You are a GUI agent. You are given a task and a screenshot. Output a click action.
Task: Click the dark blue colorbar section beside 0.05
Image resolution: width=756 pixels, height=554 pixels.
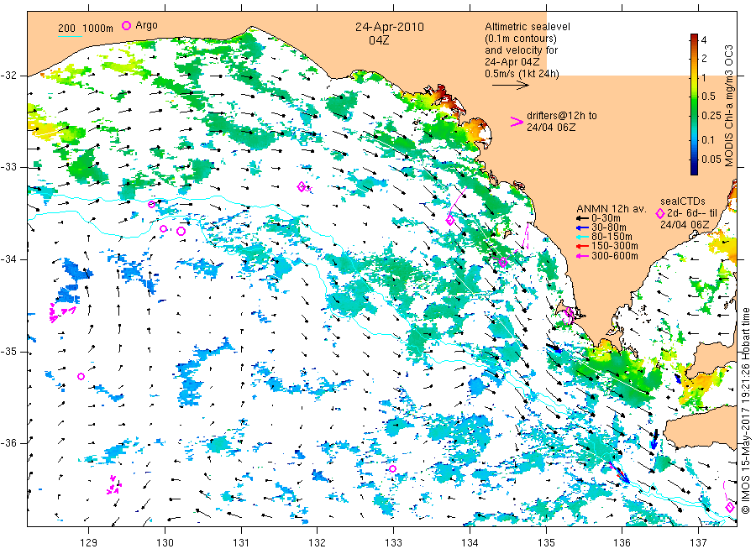(x=694, y=160)
